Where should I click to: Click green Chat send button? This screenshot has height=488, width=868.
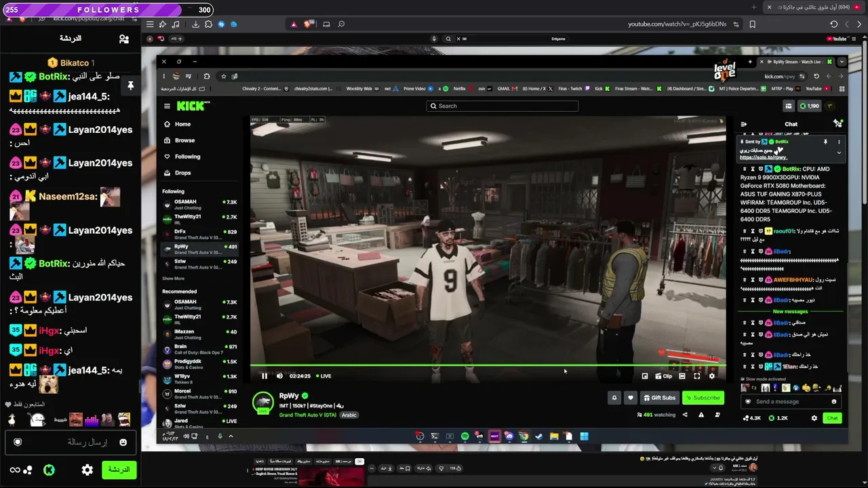832,418
